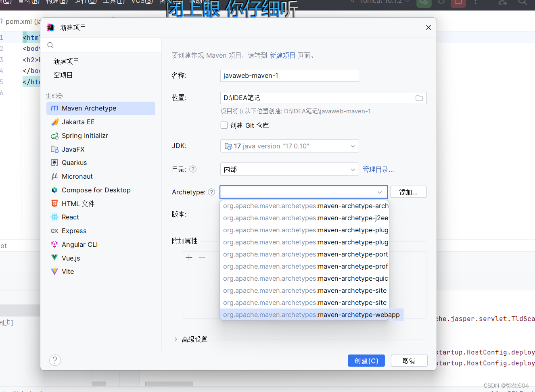Screen dimensions: 535x392
Task: Choose maven-archetype-port archetype entry
Action: point(304,254)
